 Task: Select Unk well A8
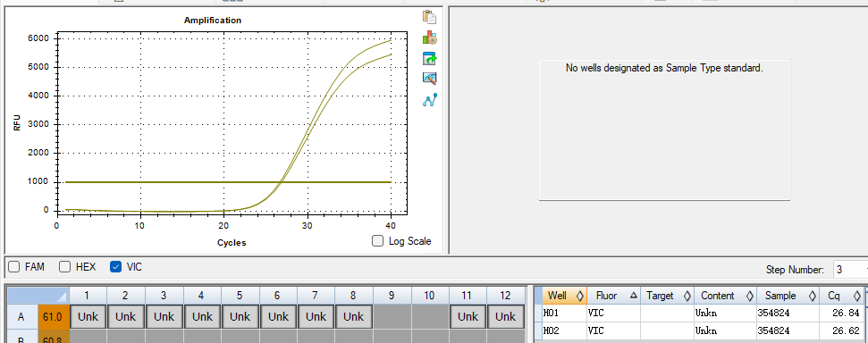click(x=354, y=317)
